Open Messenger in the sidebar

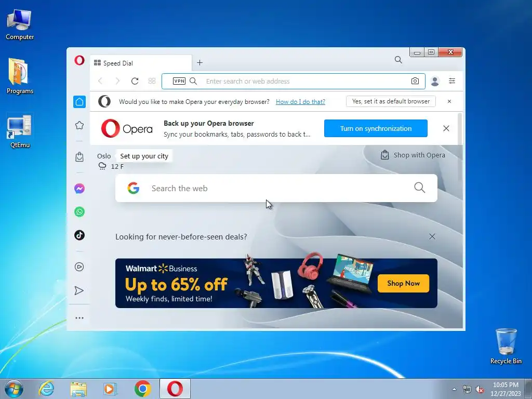point(79,189)
